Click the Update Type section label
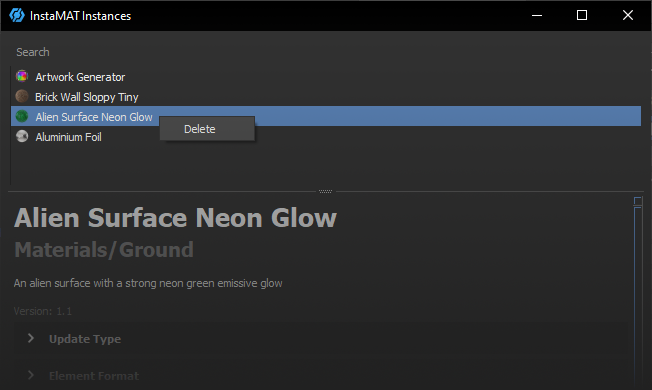The height and width of the screenshot is (390, 652). point(85,339)
